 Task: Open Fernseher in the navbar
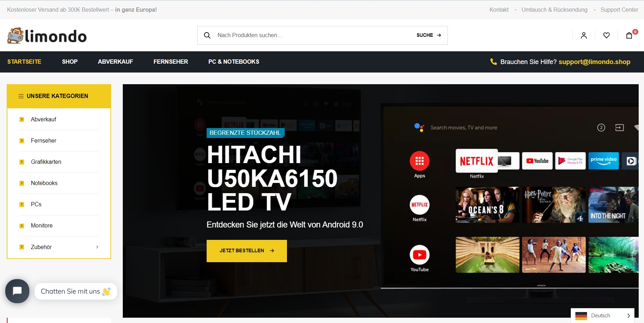(x=171, y=62)
